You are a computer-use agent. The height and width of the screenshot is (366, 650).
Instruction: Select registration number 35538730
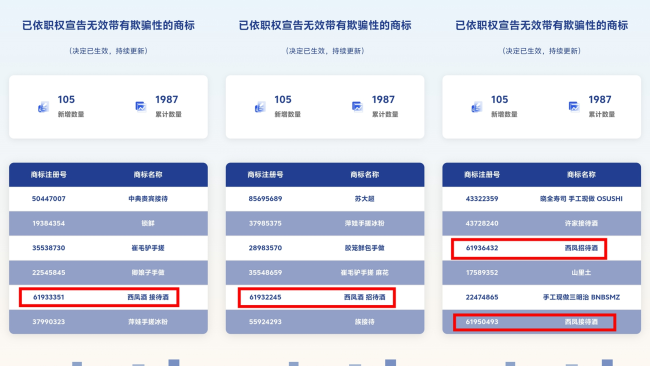[49, 248]
